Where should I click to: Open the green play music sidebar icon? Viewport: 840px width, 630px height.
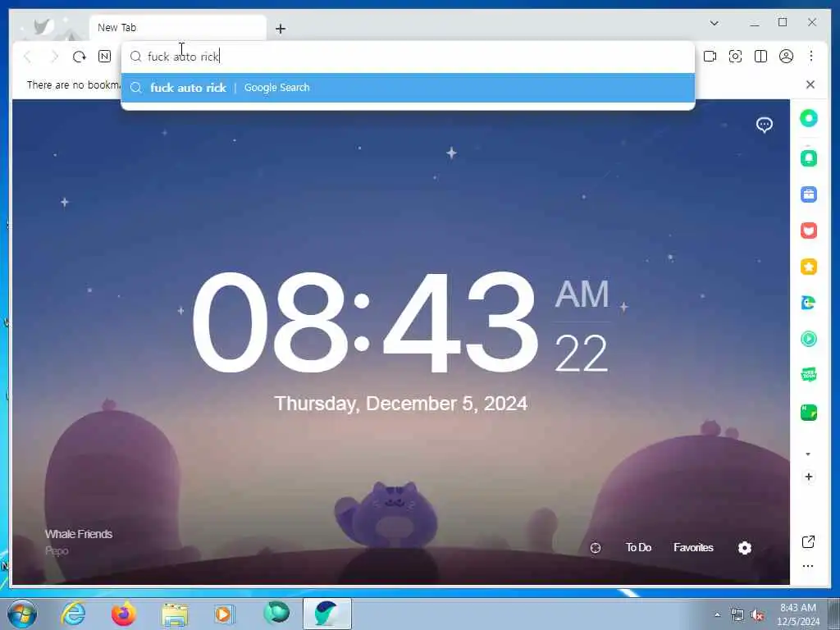tap(809, 339)
